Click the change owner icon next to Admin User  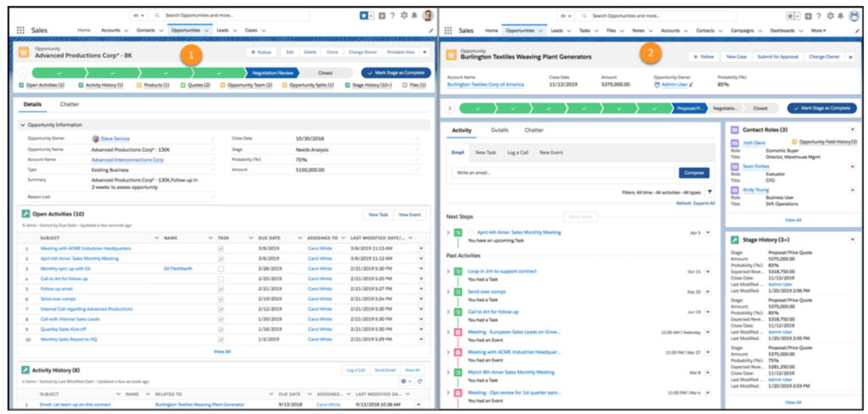tap(692, 85)
